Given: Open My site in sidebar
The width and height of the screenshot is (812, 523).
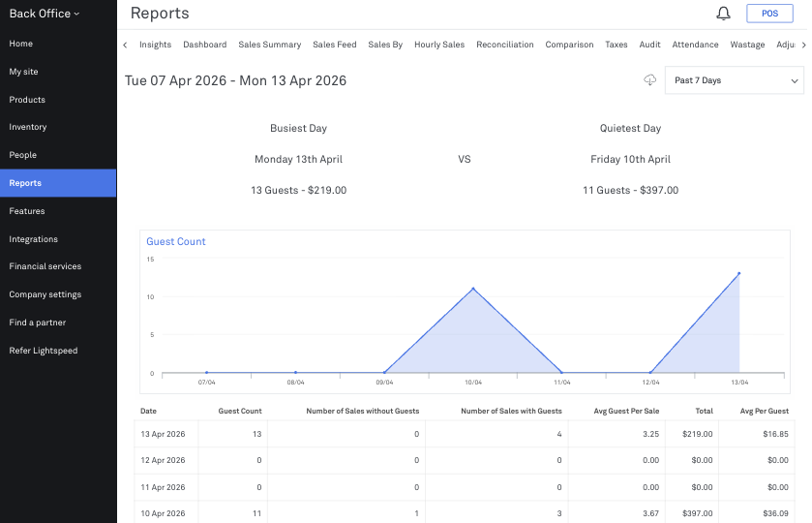Looking at the screenshot, I should point(58,72).
